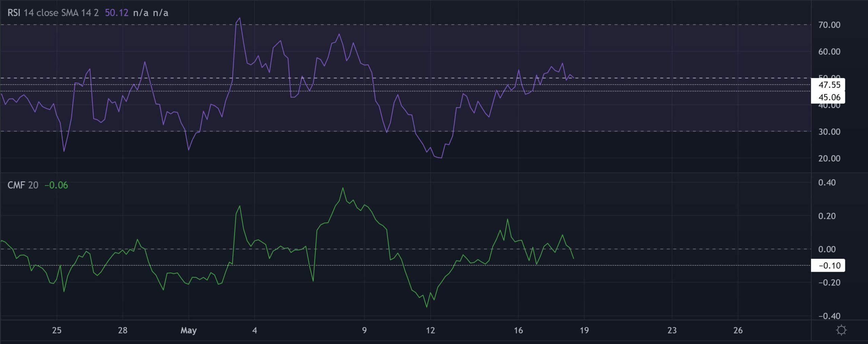Select the May label on the time axis
This screenshot has width=868, height=344.
pyautogui.click(x=189, y=330)
